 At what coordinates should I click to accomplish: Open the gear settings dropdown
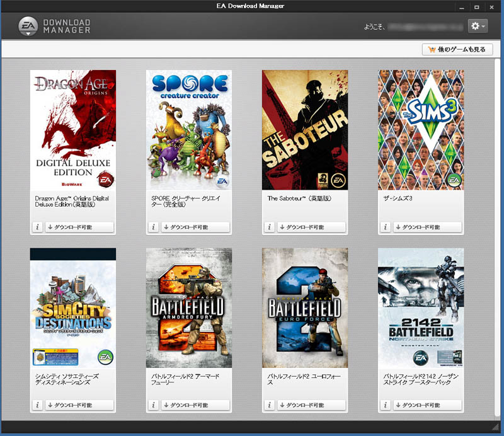click(478, 26)
